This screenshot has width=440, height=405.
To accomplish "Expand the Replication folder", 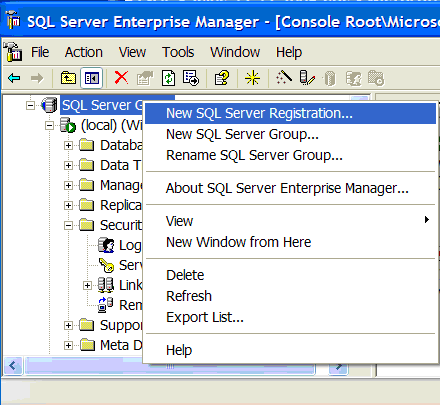I will click(x=68, y=206).
